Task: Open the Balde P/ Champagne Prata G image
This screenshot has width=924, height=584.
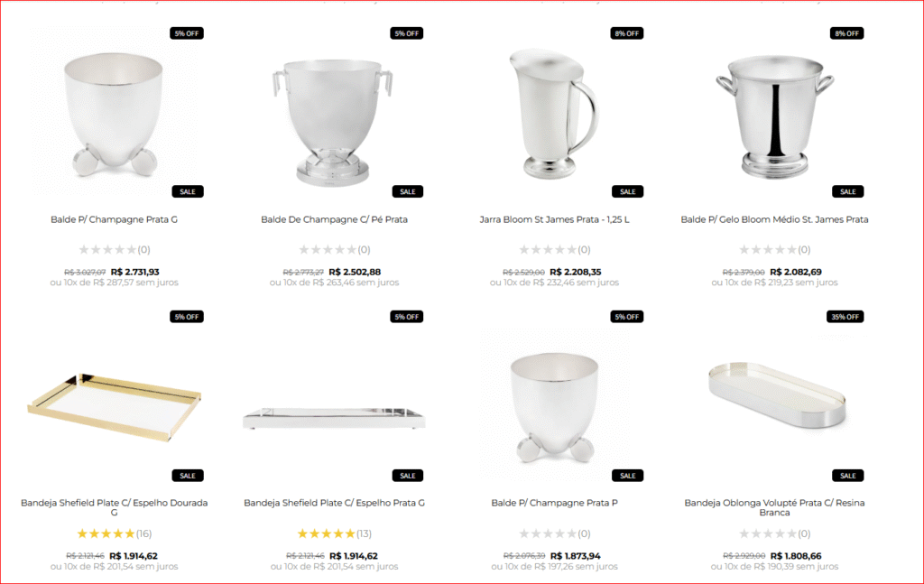Action: [x=113, y=114]
